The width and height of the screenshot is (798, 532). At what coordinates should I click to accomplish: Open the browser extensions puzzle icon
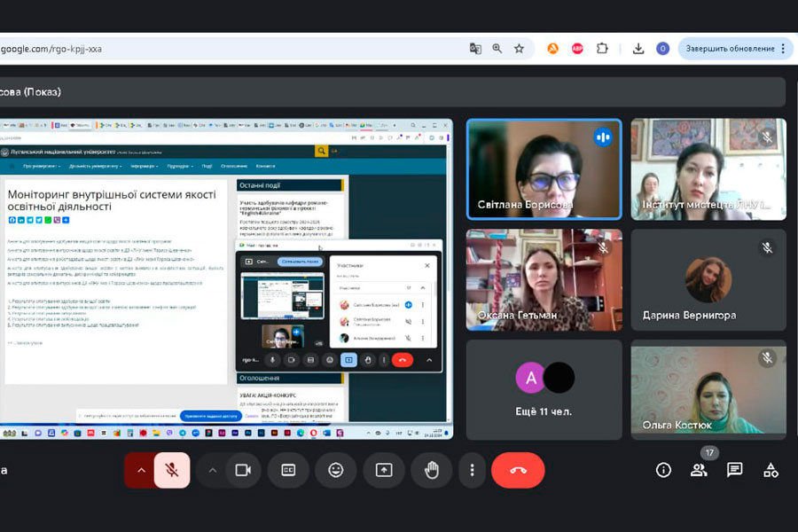(x=602, y=49)
